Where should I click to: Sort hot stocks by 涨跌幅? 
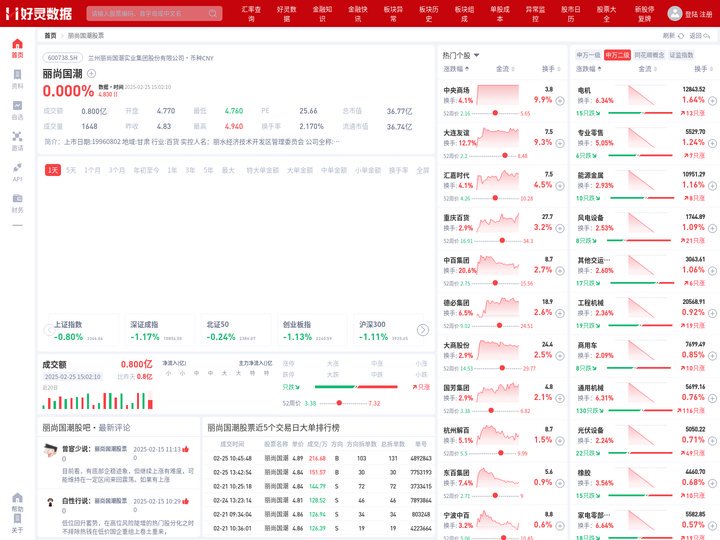point(456,69)
